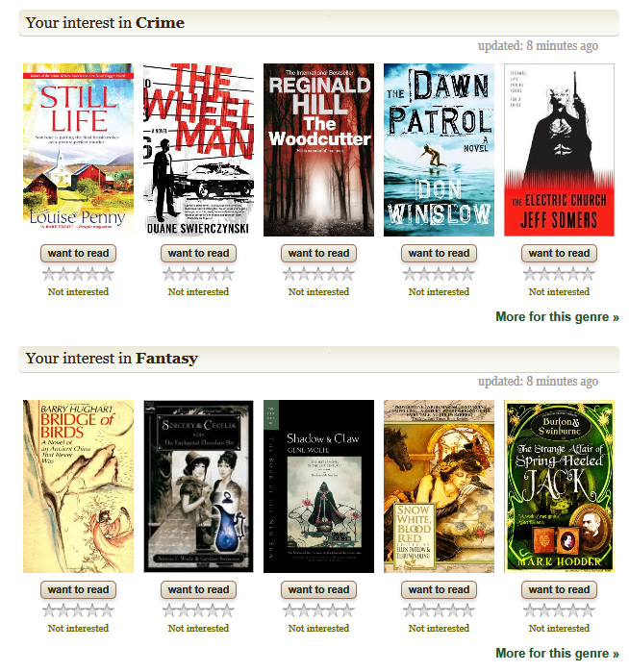Mark Still Life as want to read
Screen dimensions: 629x672
click(x=78, y=253)
